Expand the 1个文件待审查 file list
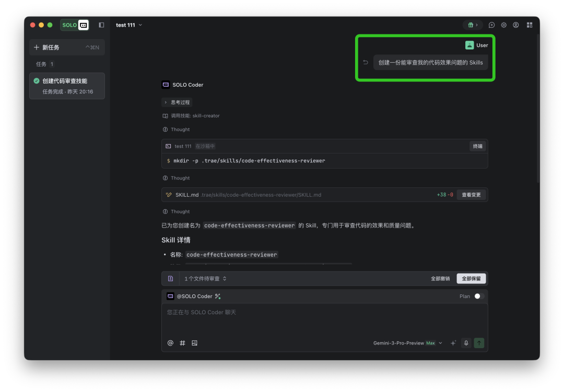Screen dimensions: 564x392 coord(205,278)
